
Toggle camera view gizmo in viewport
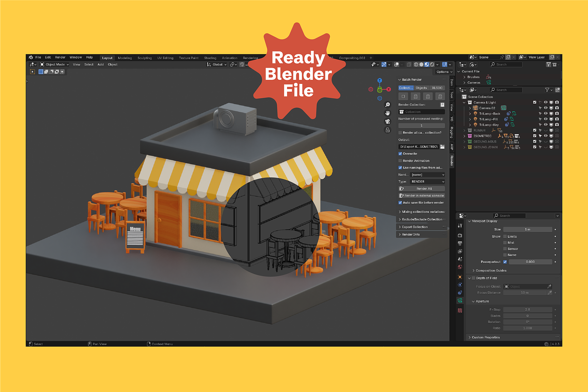pyautogui.click(x=388, y=122)
